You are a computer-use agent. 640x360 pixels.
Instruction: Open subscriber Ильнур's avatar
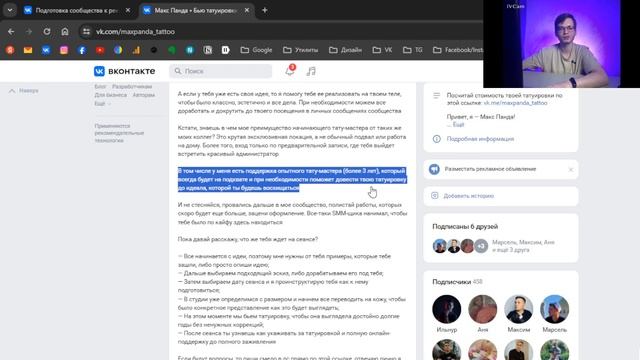tap(447, 309)
